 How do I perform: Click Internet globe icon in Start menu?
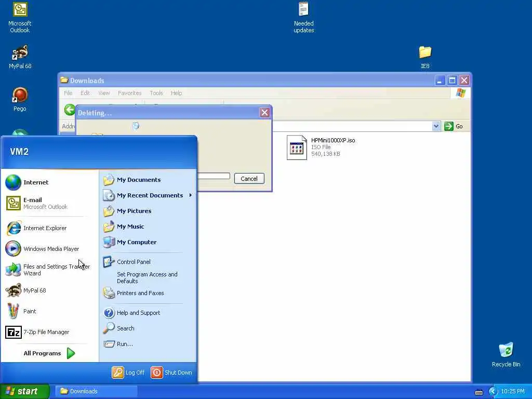pos(13,182)
